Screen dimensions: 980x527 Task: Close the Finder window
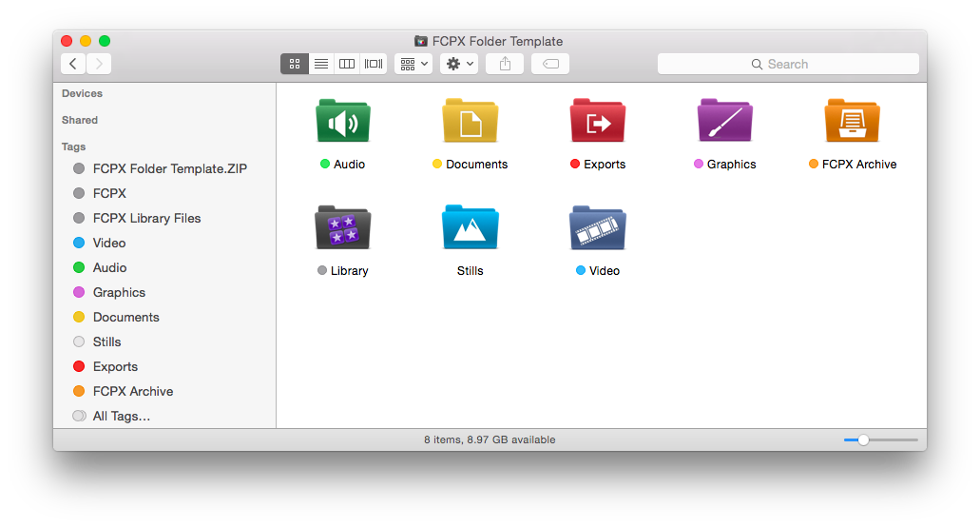67,41
